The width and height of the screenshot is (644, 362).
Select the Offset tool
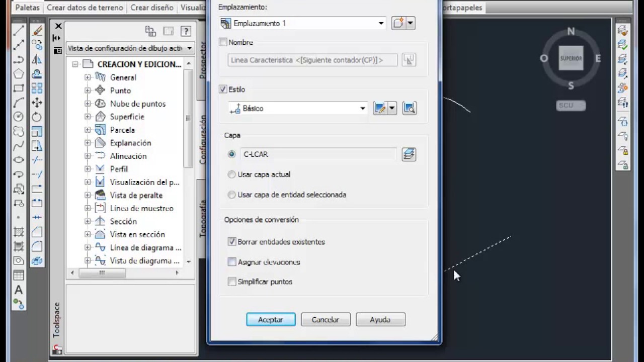point(37,73)
